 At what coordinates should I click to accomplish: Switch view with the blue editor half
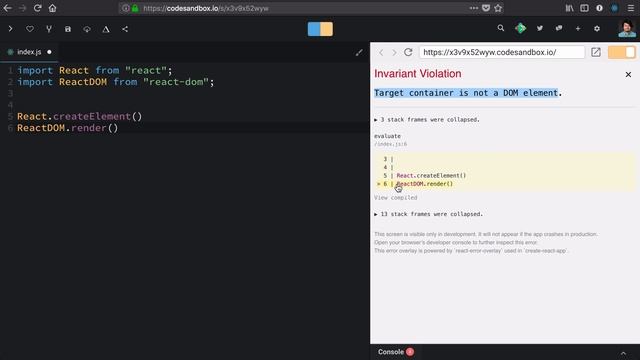point(314,29)
